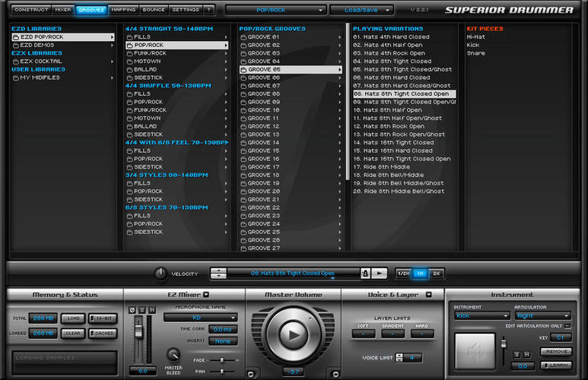Viewport: 588px width, 380px height.
Task: Open the My Midifiles folder
Action: (63, 78)
